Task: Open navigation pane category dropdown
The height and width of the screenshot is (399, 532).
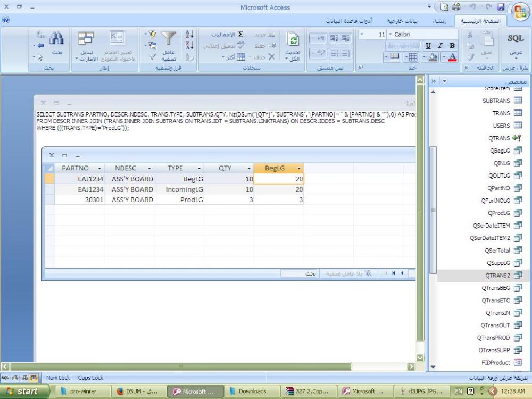Action: 444,81
